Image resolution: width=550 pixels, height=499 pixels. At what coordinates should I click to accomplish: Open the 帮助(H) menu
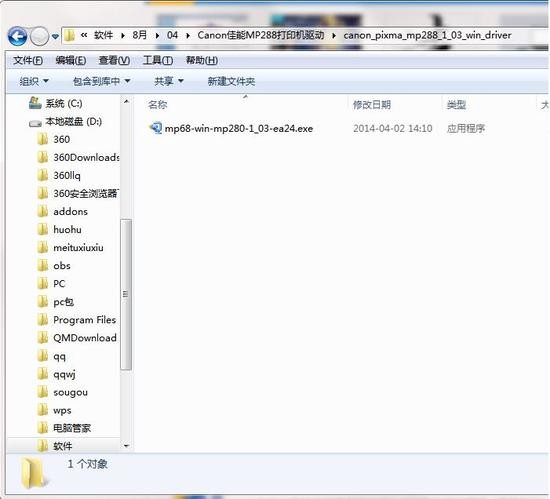(202, 60)
